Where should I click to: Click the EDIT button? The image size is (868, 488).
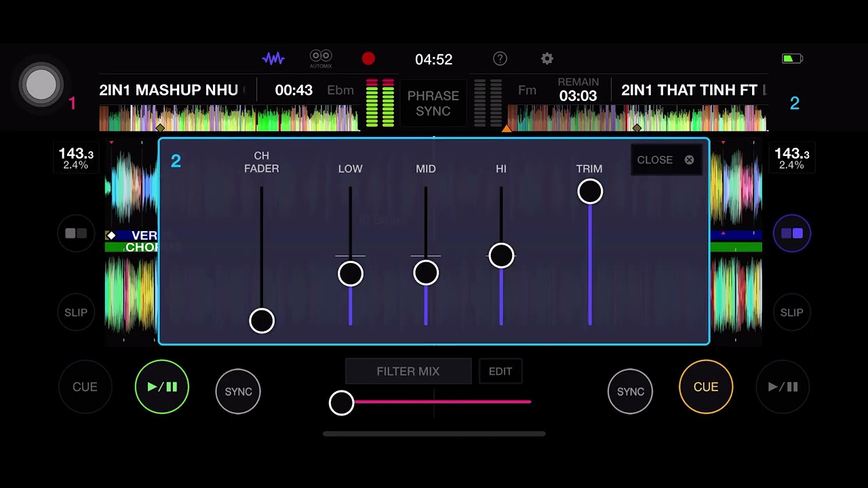pos(500,371)
